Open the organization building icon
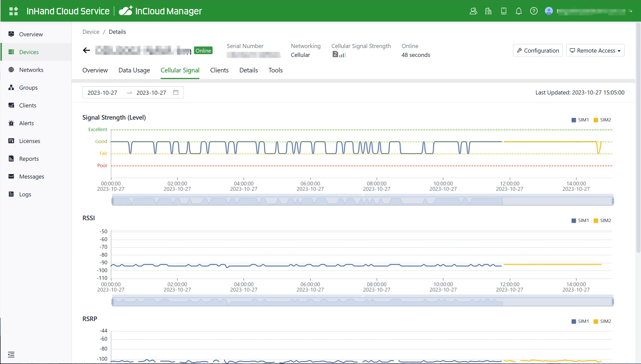This screenshot has width=641, height=364. click(x=488, y=11)
